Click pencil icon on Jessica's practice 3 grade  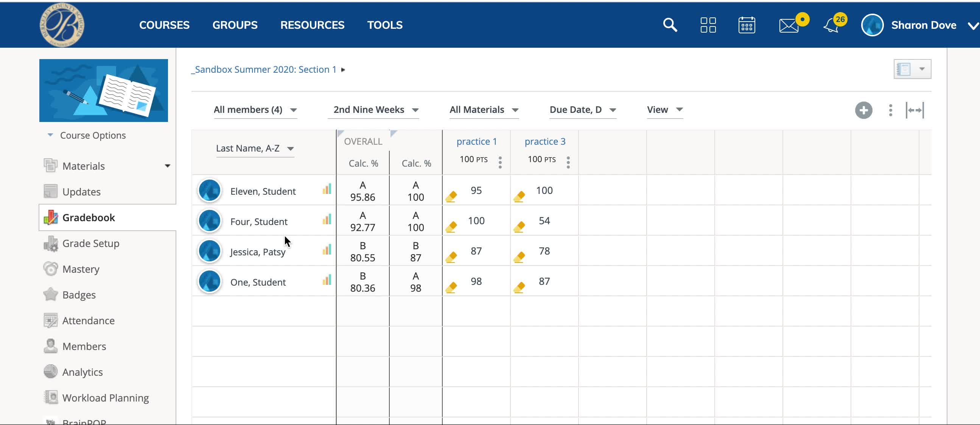click(x=519, y=257)
